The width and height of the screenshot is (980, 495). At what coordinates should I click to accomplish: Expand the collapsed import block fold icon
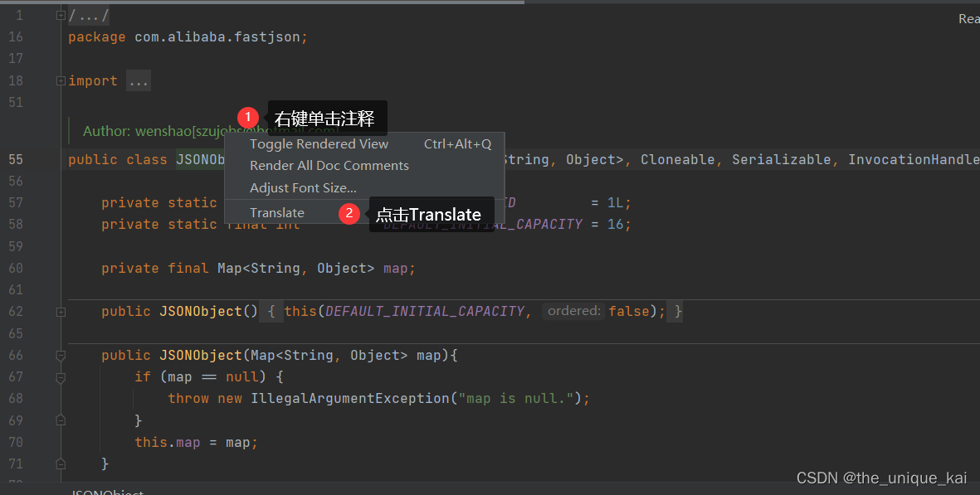point(61,80)
